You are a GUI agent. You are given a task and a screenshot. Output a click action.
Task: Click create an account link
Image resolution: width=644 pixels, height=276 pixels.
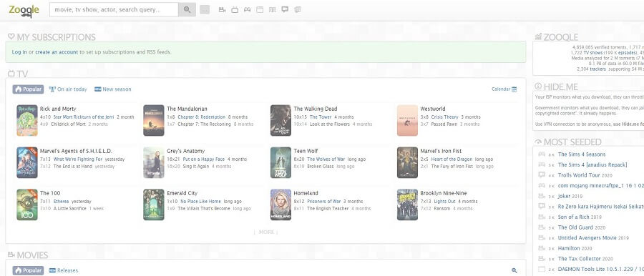57,52
